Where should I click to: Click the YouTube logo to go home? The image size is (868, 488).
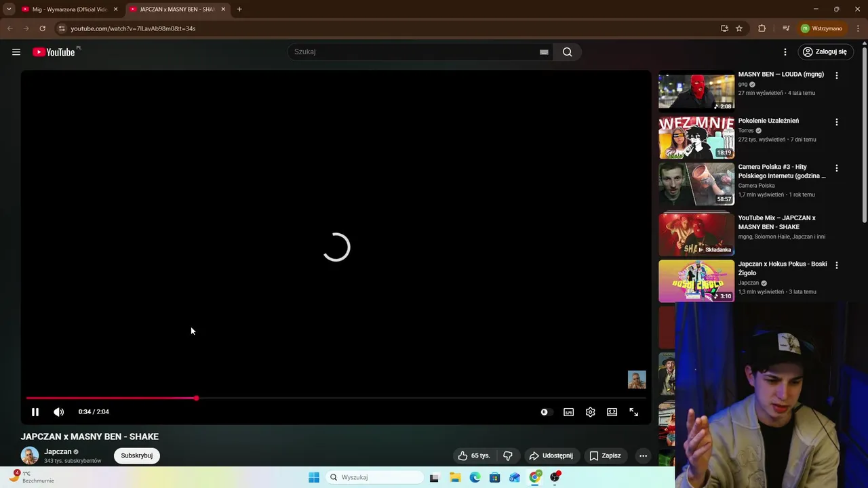[54, 52]
